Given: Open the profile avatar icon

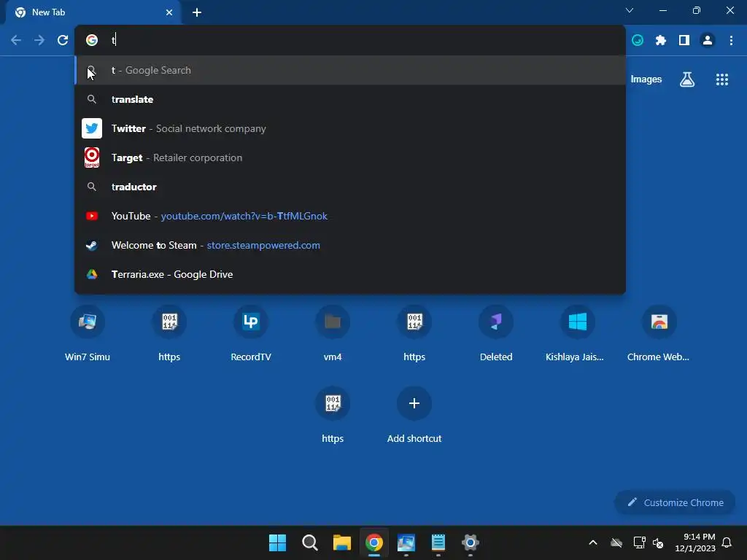Looking at the screenshot, I should [x=708, y=41].
